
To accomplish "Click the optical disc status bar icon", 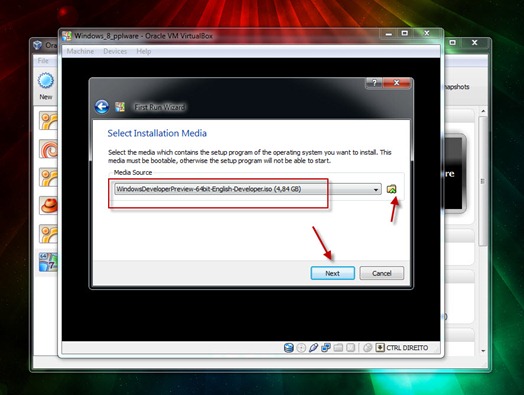I will (301, 348).
